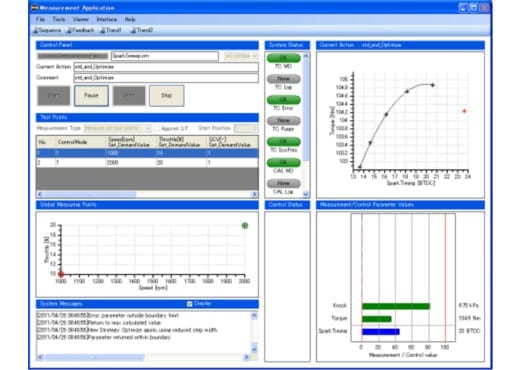Click the Current Action text field
520x370 pixels.
point(166,67)
